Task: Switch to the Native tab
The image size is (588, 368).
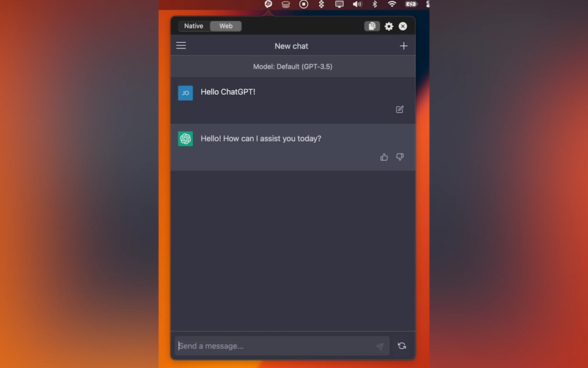Action: [194, 26]
